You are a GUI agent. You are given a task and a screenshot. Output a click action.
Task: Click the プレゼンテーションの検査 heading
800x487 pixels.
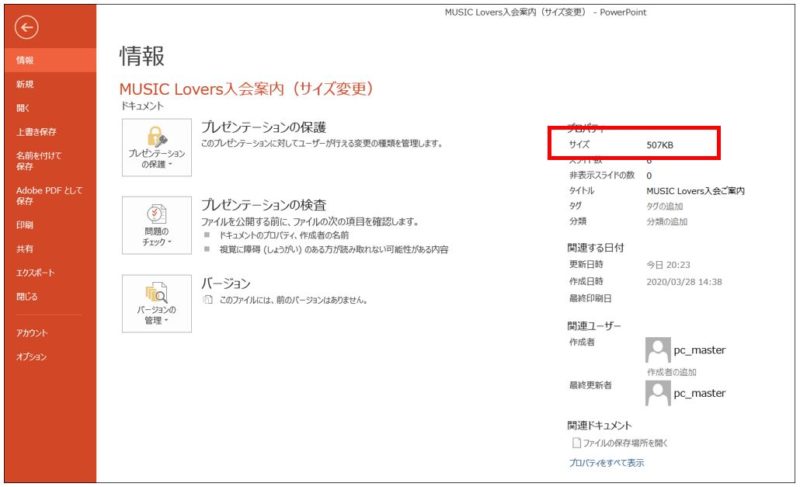pos(263,205)
